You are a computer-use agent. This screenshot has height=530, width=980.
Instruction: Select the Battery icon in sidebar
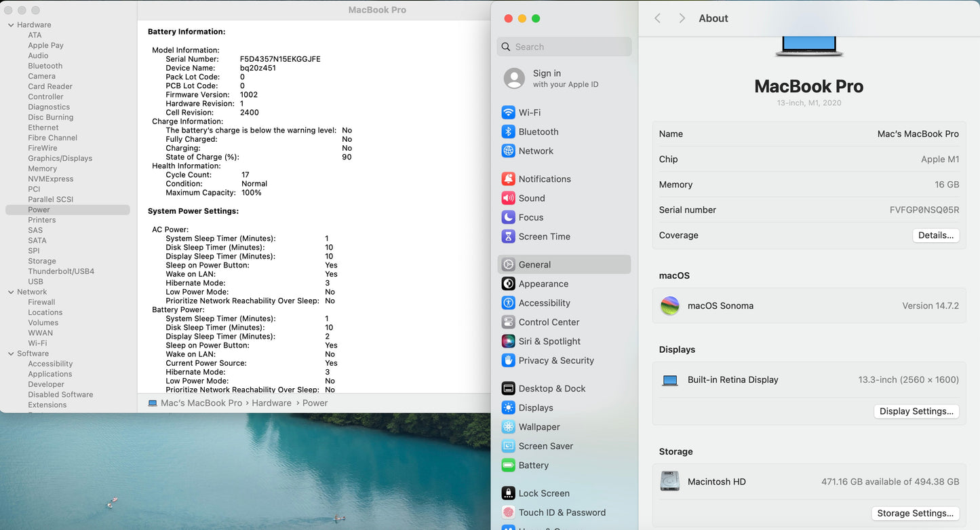point(508,466)
